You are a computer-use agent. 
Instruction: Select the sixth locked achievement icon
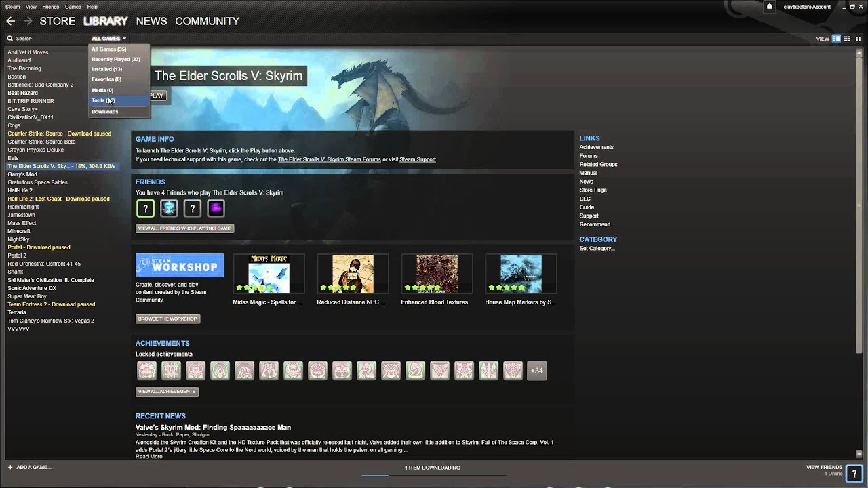point(269,371)
